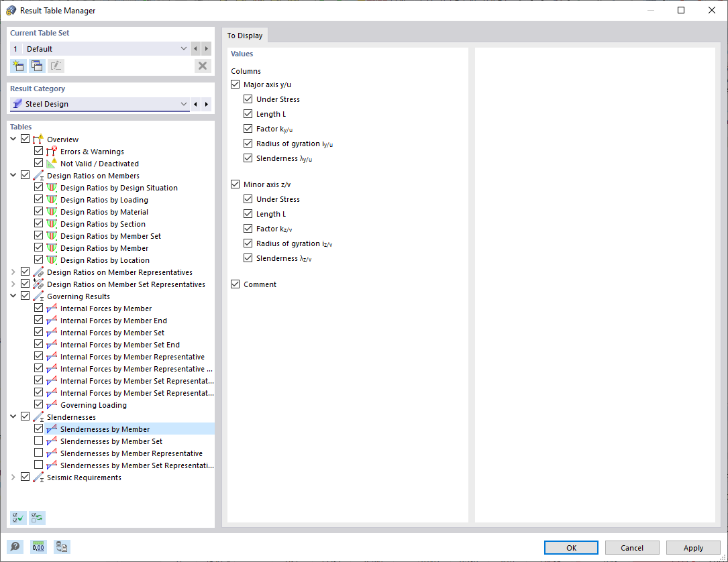Click the Result Table Manager window icon

point(11,10)
